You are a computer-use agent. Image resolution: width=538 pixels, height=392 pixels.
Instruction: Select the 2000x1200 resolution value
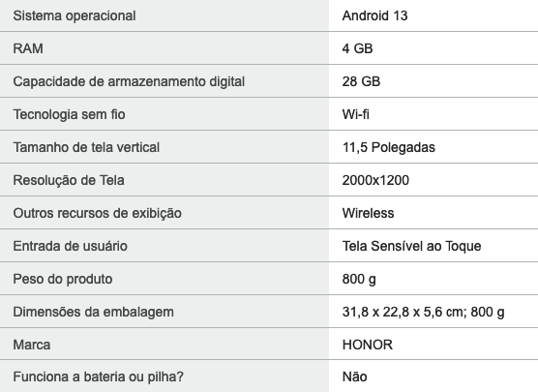coord(375,180)
